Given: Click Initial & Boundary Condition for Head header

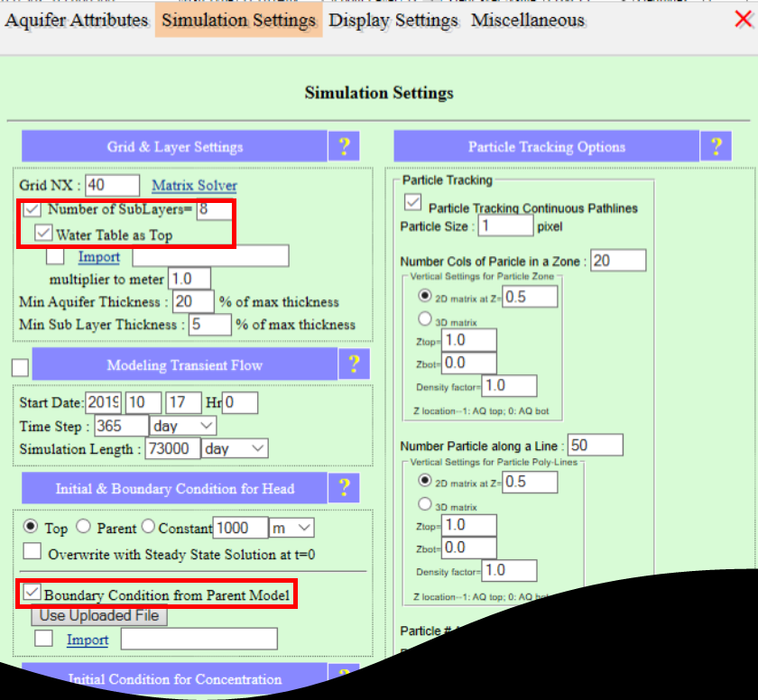Looking at the screenshot, I should tap(174, 488).
